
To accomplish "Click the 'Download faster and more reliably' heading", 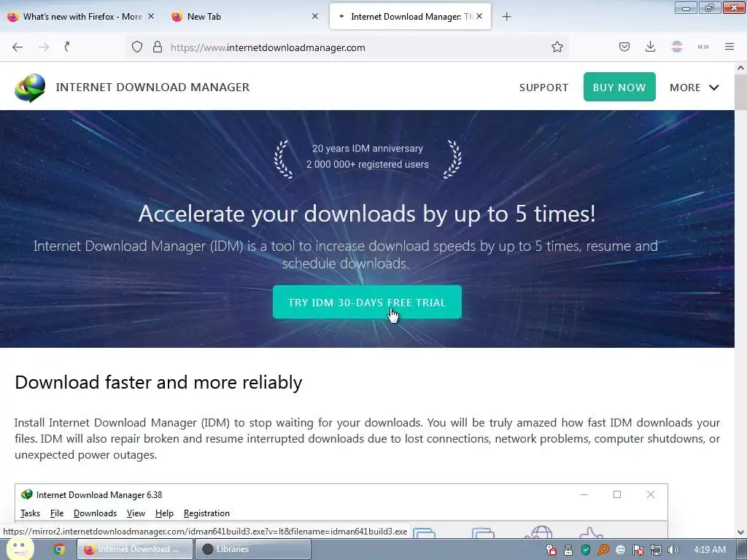I will pyautogui.click(x=158, y=382).
